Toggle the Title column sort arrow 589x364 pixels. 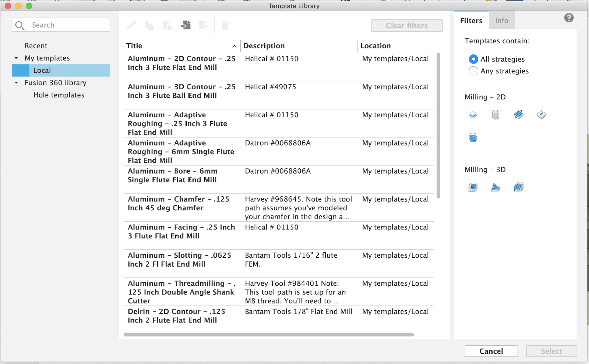(234, 46)
